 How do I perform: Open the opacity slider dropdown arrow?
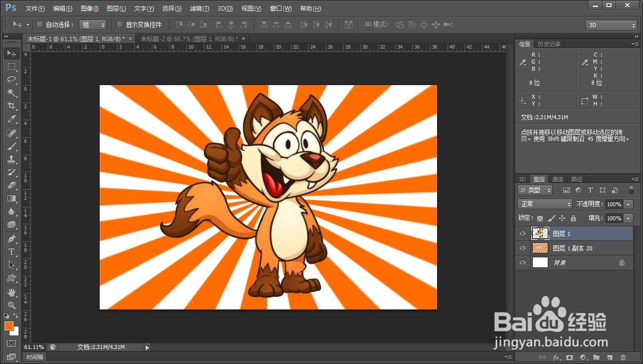(629, 204)
